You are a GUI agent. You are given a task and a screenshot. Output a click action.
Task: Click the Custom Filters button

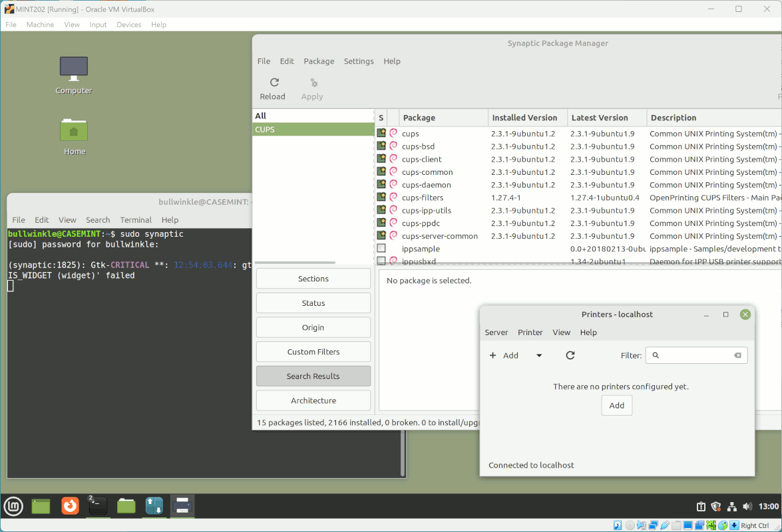coord(313,352)
